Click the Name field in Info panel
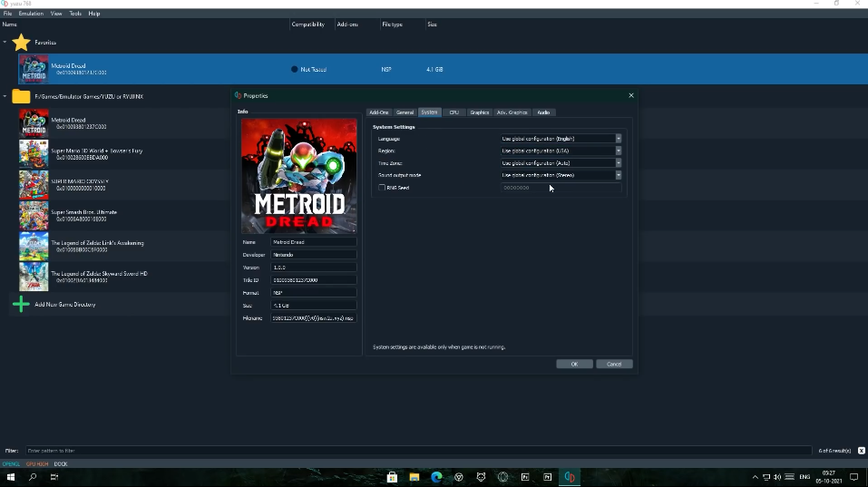The image size is (868, 487). tap(313, 242)
